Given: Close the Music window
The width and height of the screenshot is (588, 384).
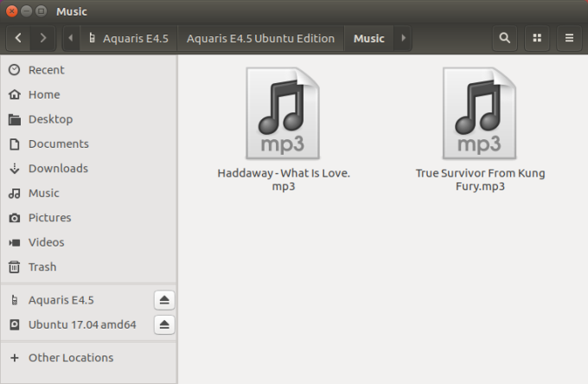Looking at the screenshot, I should coord(11,11).
